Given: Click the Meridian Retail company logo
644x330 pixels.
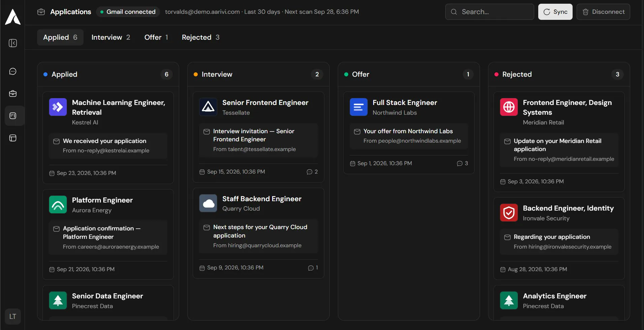Looking at the screenshot, I should click(x=509, y=107).
